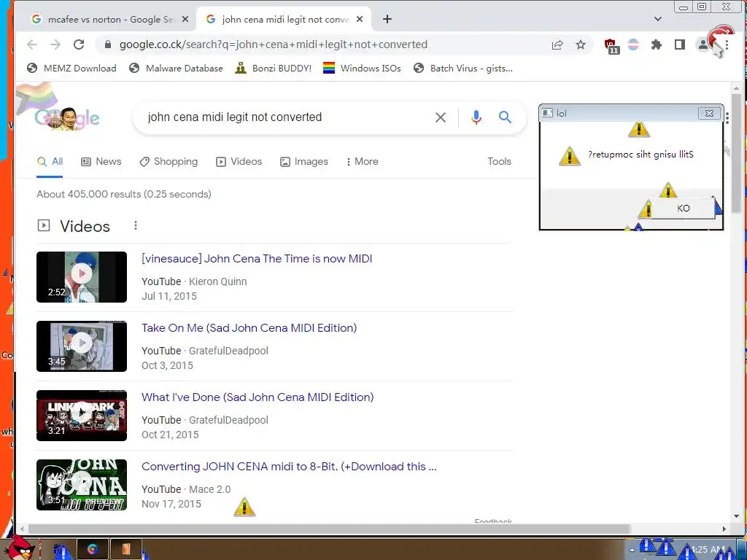
Task: Open the orange taskbar application
Action: point(125,549)
